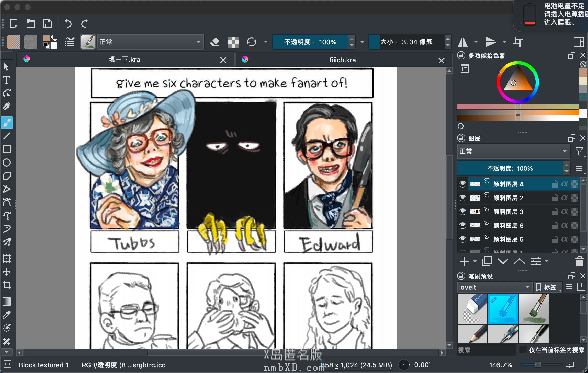Toggle visibility of 颜料图层 3
This screenshot has height=373, width=588.
[x=462, y=212]
